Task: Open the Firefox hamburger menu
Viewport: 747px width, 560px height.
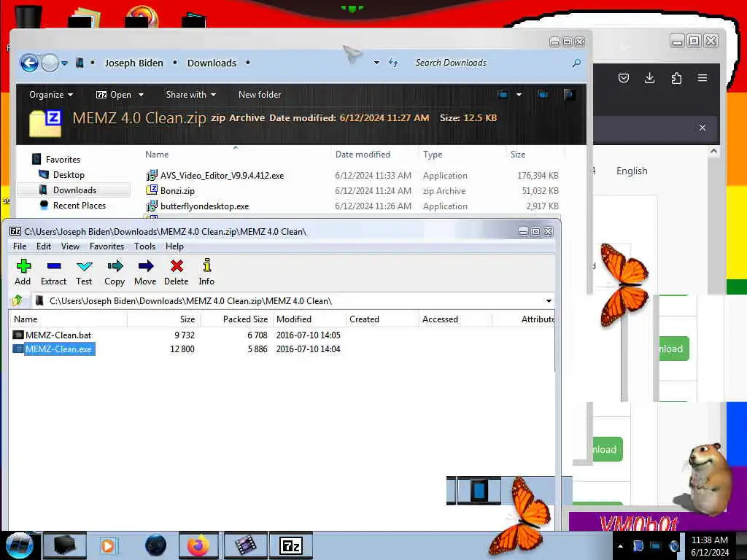Action: (x=703, y=78)
